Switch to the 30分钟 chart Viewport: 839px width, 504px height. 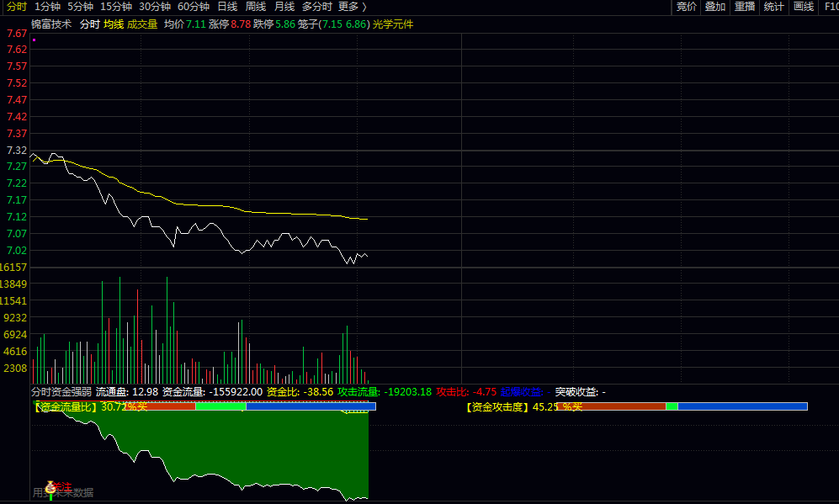click(x=155, y=7)
